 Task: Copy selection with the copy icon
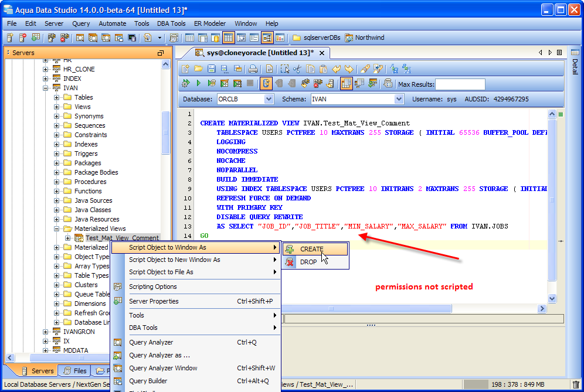click(x=310, y=69)
